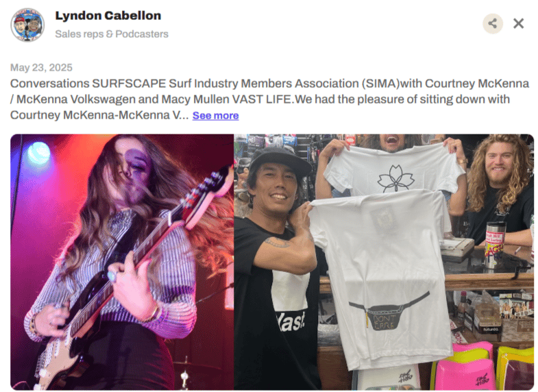Expand the post via See more
Screen dimensions: 538x392
click(x=215, y=116)
